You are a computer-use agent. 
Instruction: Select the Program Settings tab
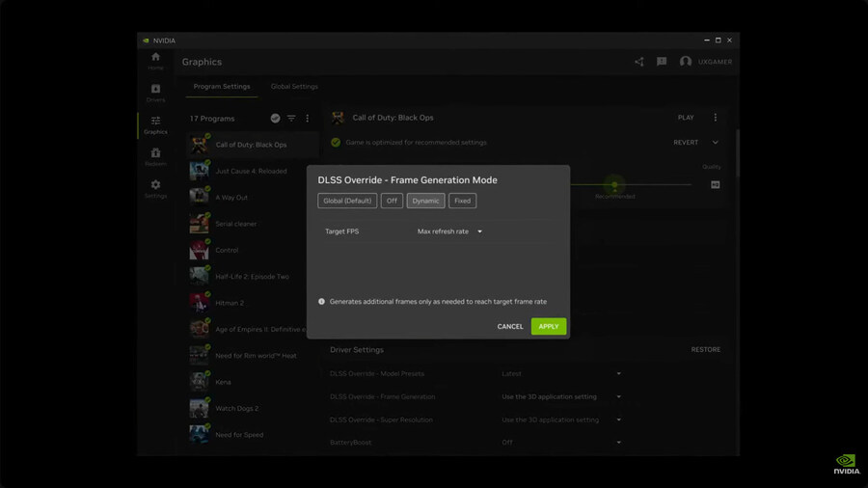tap(222, 87)
